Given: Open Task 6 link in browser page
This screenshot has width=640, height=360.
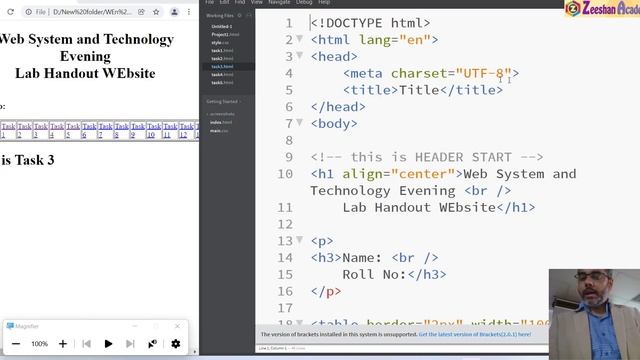Looking at the screenshot, I should point(89,130).
